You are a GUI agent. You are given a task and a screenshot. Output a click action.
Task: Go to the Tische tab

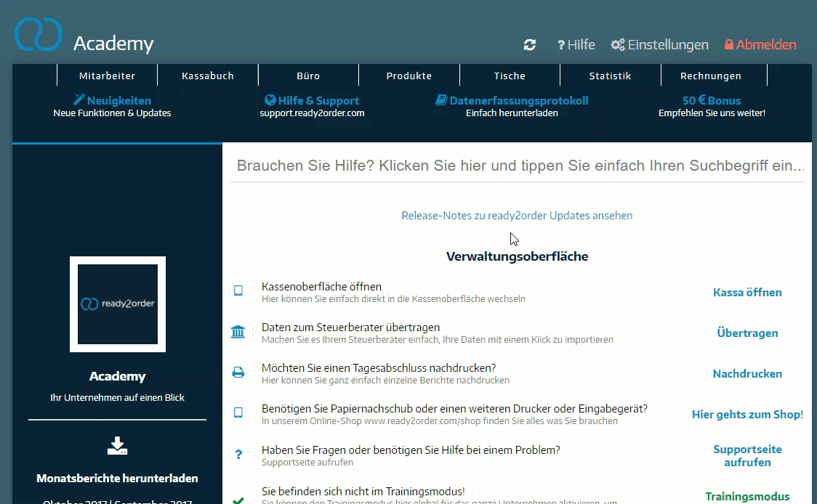[510, 76]
